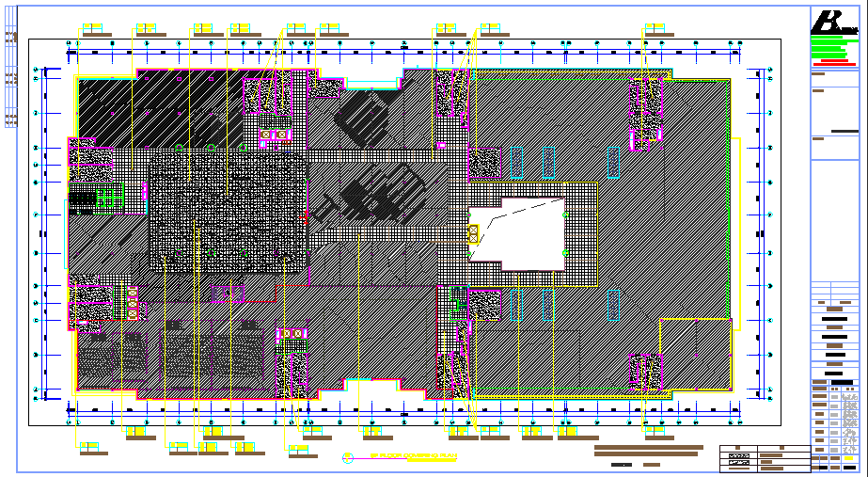This screenshot has height=477, width=868.
Task: Select the white atrium void in the floor plan
Action: (516, 233)
